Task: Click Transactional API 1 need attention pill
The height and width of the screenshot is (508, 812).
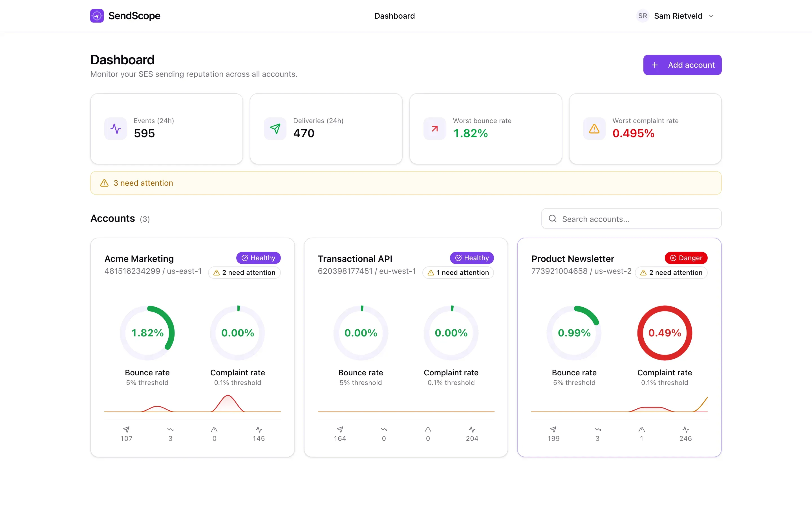Action: (458, 272)
